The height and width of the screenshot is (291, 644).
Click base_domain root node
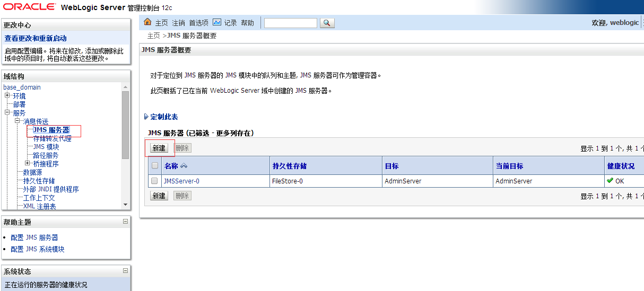tap(22, 87)
